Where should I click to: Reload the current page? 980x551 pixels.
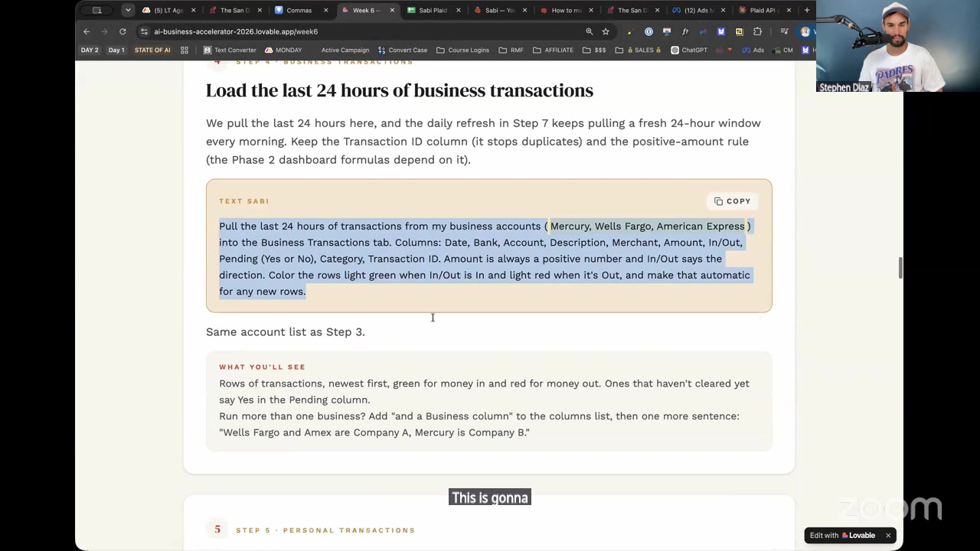122,31
